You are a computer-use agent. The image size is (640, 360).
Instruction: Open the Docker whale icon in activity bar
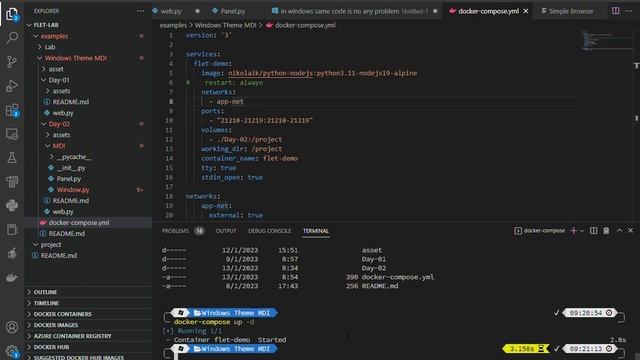[12, 278]
